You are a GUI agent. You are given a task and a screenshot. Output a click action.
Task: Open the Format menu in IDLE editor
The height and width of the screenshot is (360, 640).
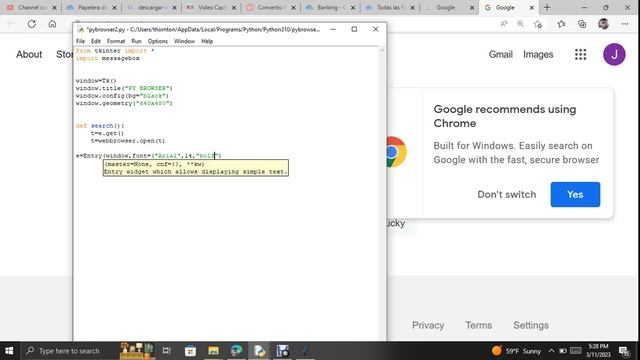[x=116, y=41]
